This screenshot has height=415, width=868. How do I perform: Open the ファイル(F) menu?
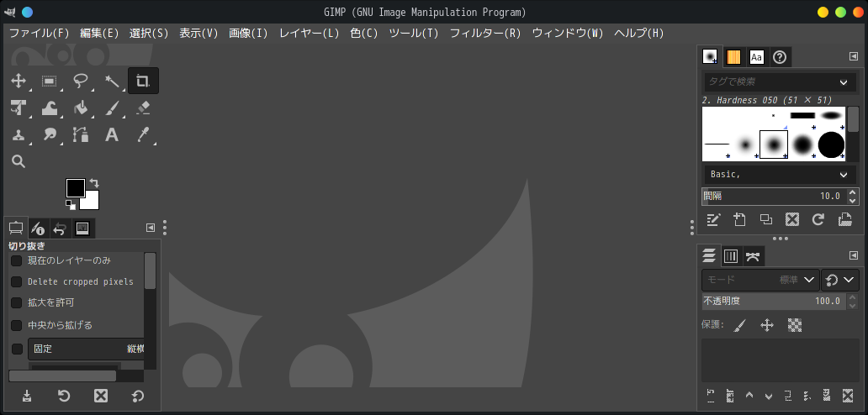[40, 33]
